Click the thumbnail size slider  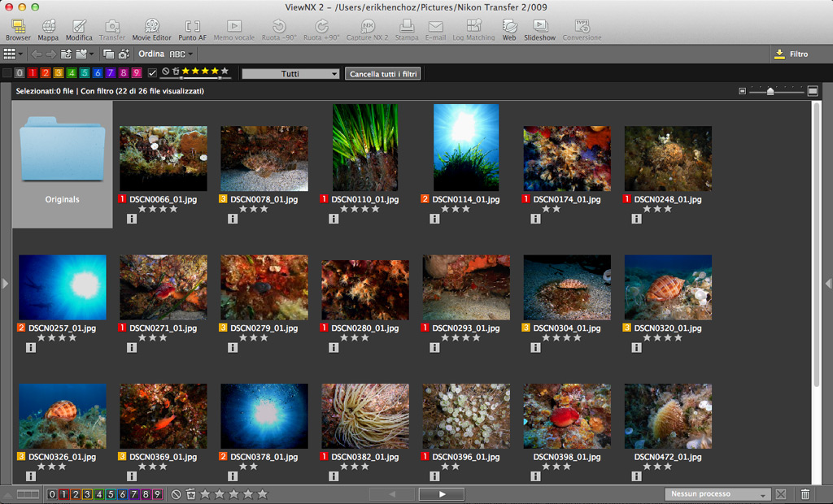click(770, 91)
